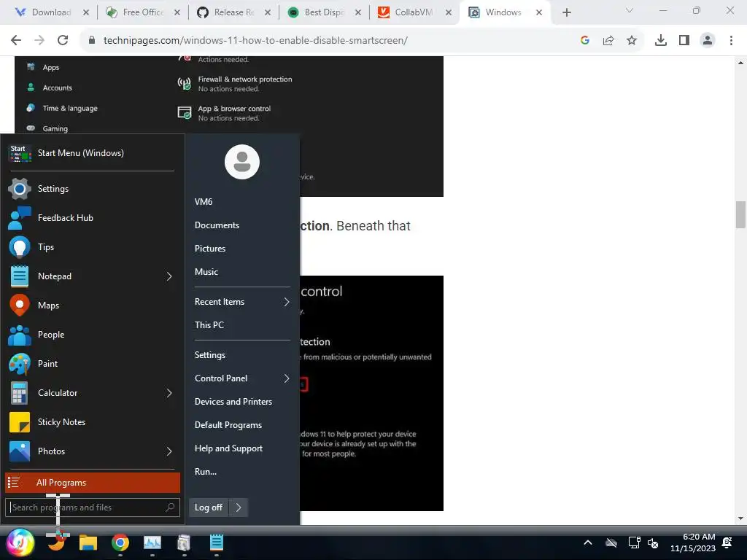The height and width of the screenshot is (560, 747).
Task: Share this page icon in address bar
Action: (608, 41)
